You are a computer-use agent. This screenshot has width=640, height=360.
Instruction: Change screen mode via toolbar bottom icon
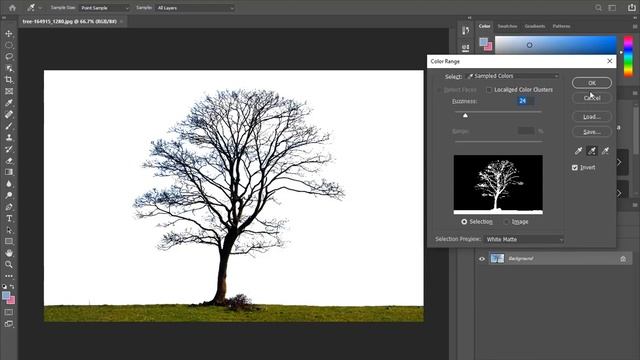point(9,324)
